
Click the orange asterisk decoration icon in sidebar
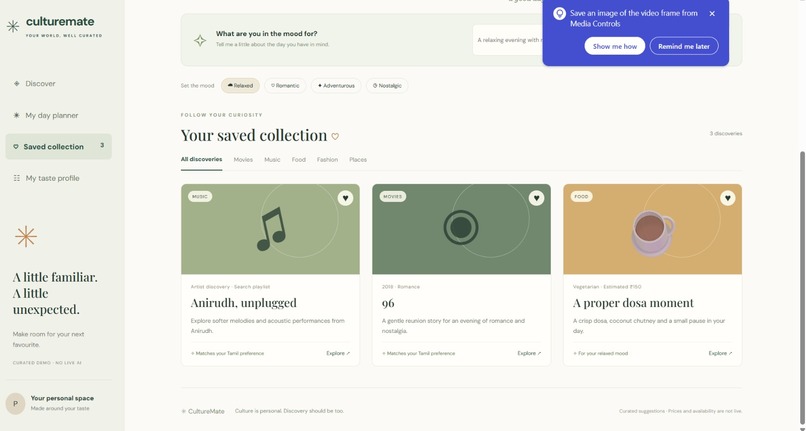26,237
